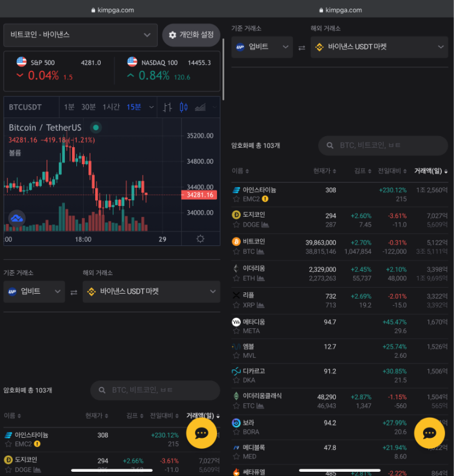Open the 비트코인 - 바이낸스 chart selector dropdown
This screenshot has width=454, height=476.
[x=80, y=35]
